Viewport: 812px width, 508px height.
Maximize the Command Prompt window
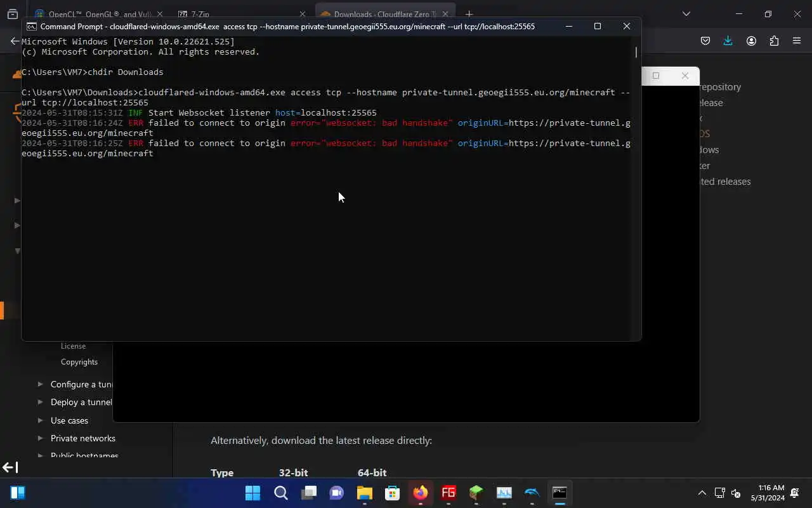598,26
